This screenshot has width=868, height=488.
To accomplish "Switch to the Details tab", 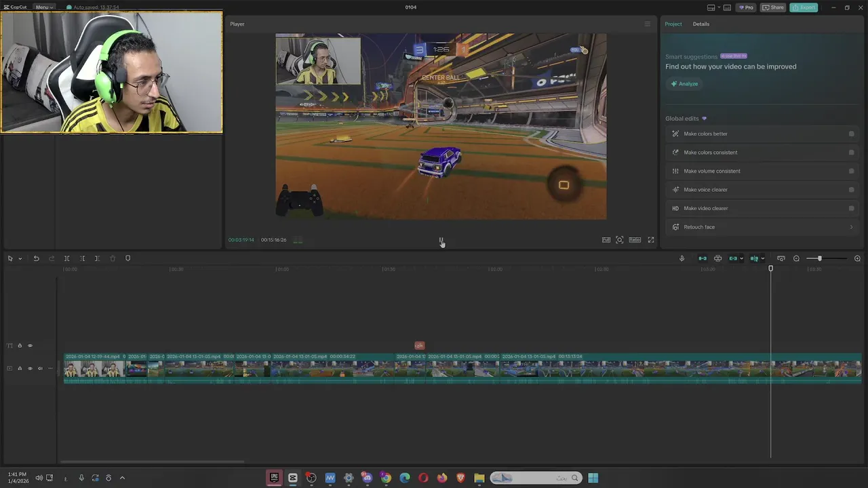I will (x=701, y=24).
